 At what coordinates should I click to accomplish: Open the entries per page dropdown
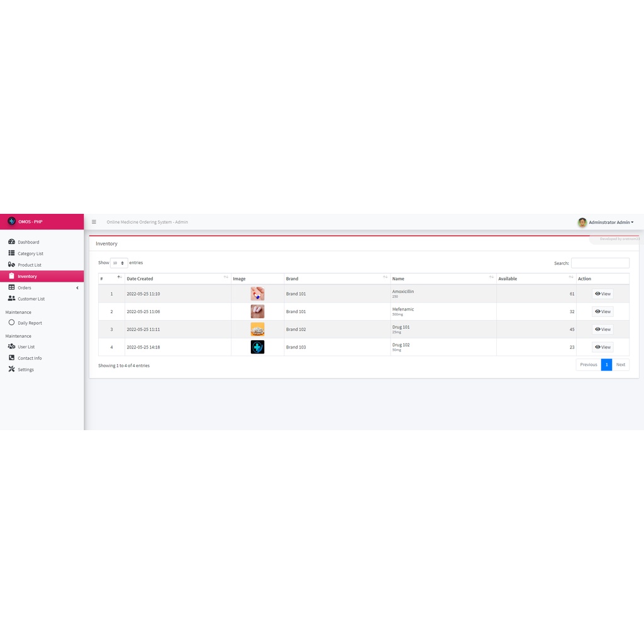click(119, 263)
